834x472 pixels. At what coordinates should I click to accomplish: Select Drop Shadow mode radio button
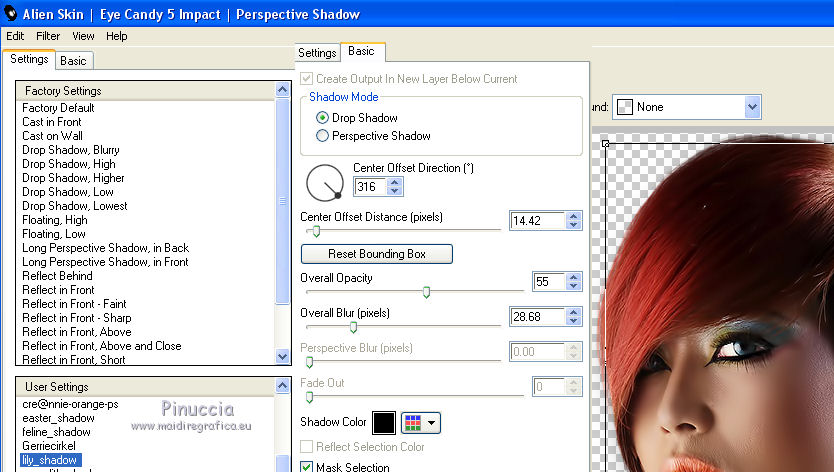click(x=322, y=118)
